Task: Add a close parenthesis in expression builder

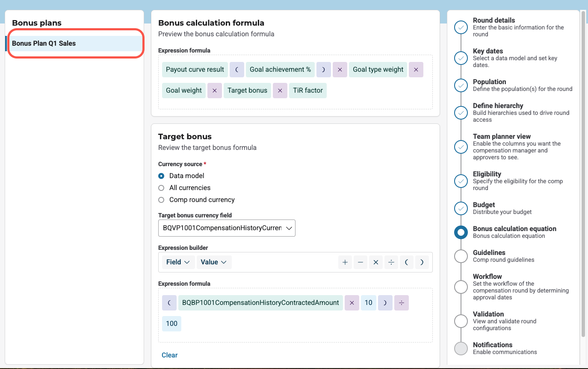Action: click(422, 262)
